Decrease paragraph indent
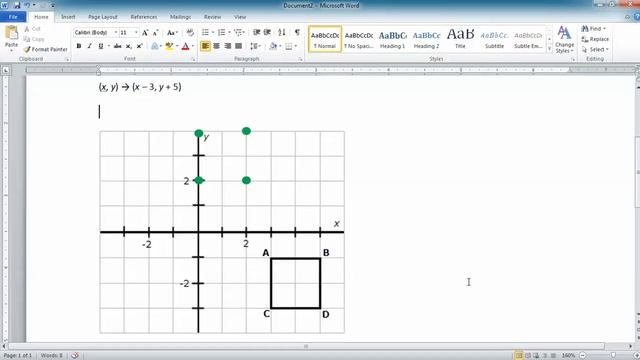The width and height of the screenshot is (640, 360). (256, 32)
